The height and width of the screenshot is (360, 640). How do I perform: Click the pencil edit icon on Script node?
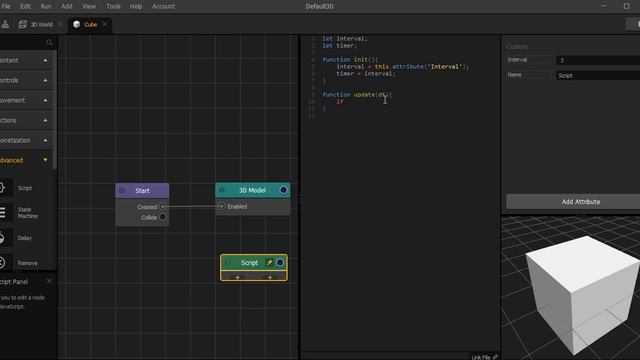tap(269, 262)
